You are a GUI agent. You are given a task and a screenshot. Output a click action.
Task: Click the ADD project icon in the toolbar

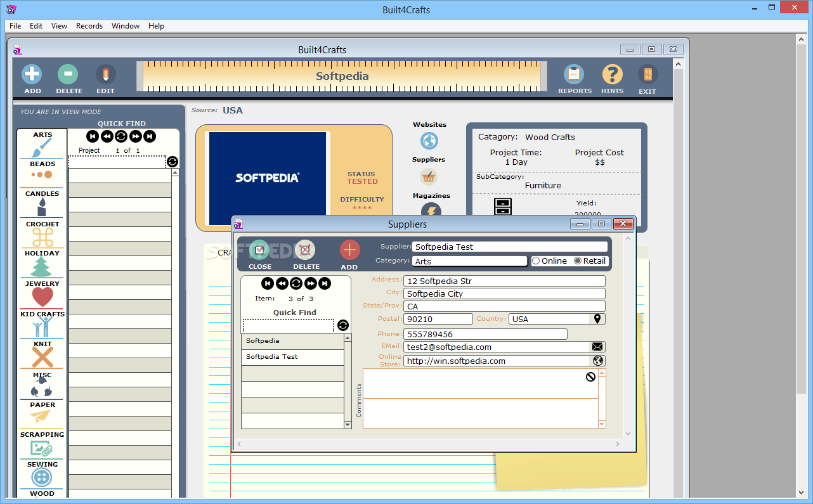[x=32, y=74]
